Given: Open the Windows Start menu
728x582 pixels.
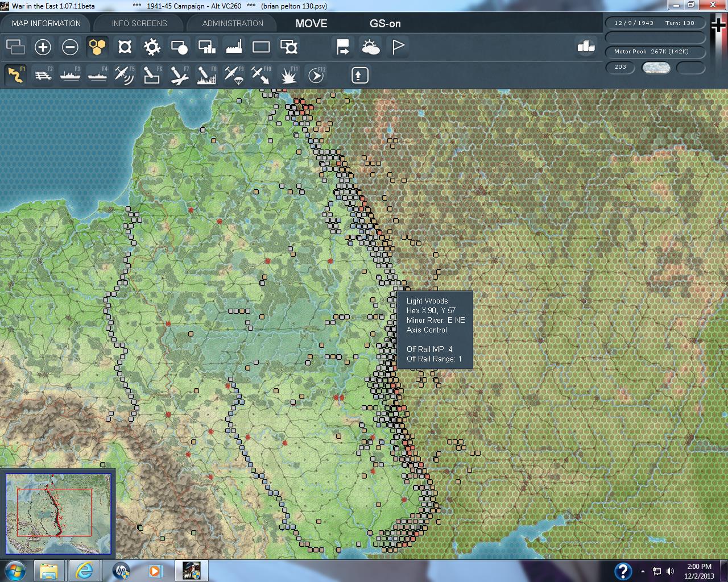Looking at the screenshot, I should coord(15,571).
